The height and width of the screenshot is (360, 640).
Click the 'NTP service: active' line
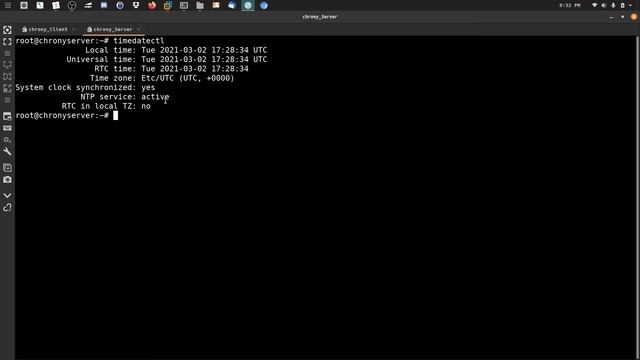[x=124, y=97]
